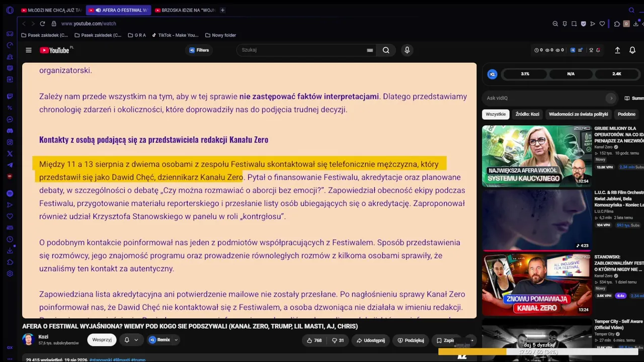The image size is (644, 362).
Task: Select the "Podobne" filter chip
Action: [626, 114]
